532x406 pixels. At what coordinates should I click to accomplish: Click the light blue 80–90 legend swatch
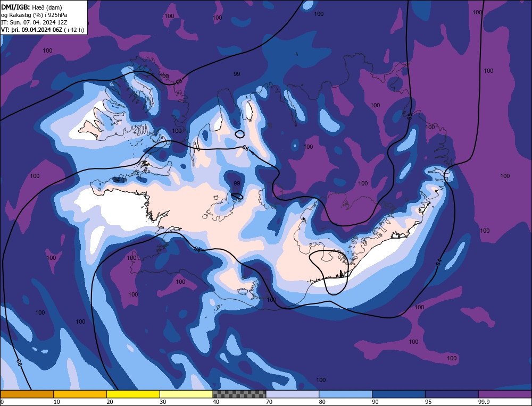pyautogui.click(x=345, y=394)
